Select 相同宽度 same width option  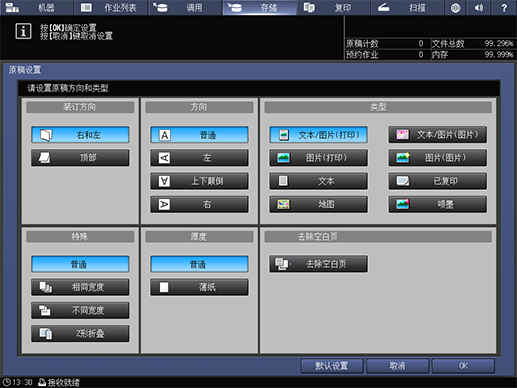coord(80,287)
